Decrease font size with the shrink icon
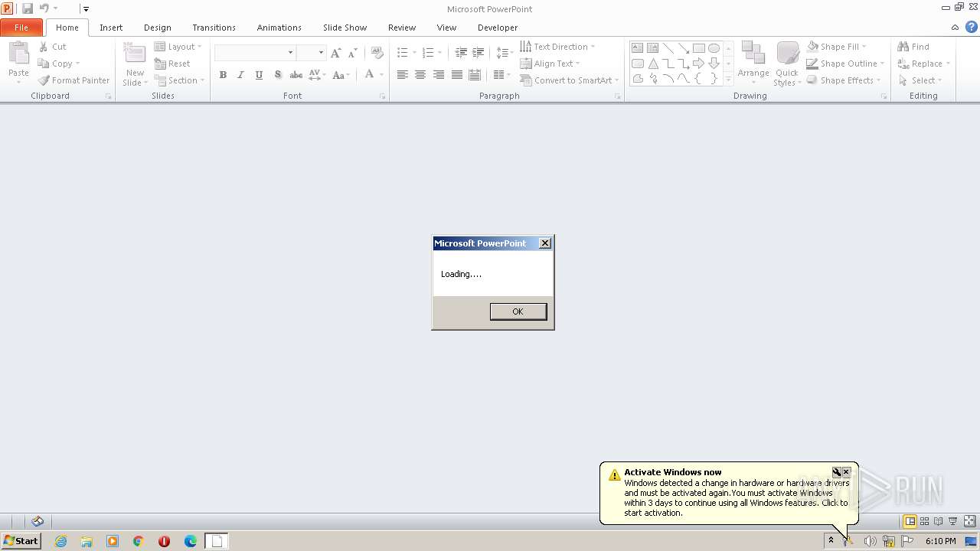Image resolution: width=980 pixels, height=551 pixels. coord(352,53)
